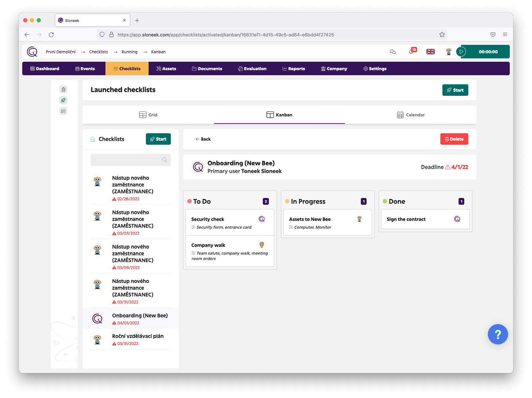The image size is (532, 398).
Task: Open the browser hamburger menu
Action: 505,34
